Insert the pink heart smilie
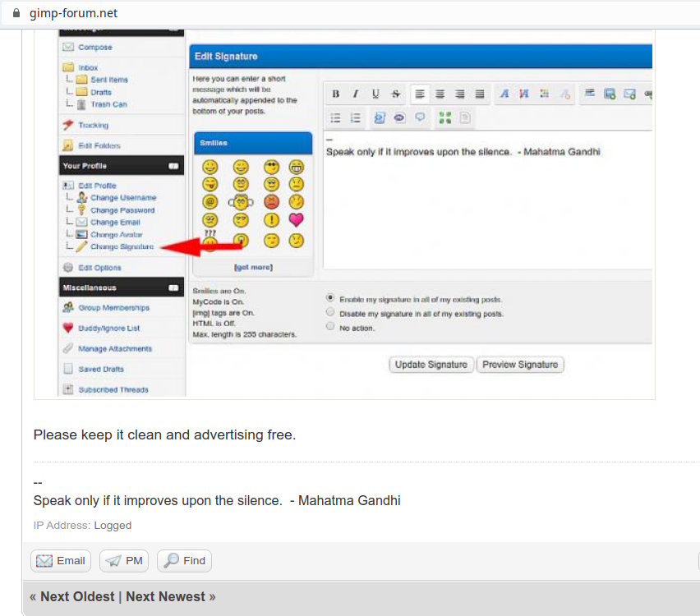This screenshot has width=700, height=616. point(296,219)
